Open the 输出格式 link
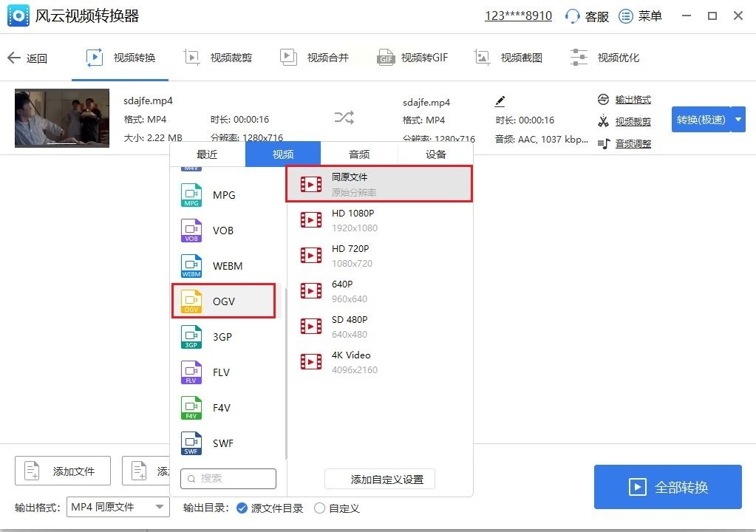Image resolution: width=756 pixels, height=532 pixels. click(633, 100)
